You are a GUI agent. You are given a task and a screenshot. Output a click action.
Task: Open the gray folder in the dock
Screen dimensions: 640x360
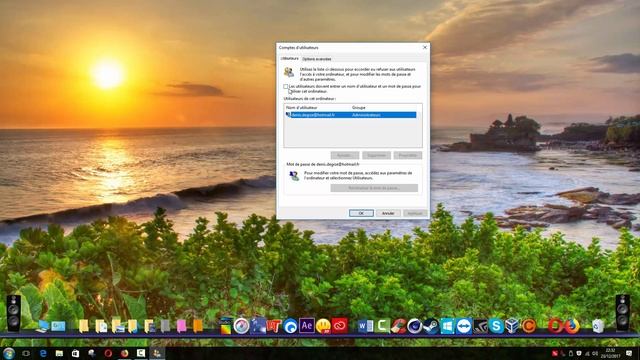(165, 326)
